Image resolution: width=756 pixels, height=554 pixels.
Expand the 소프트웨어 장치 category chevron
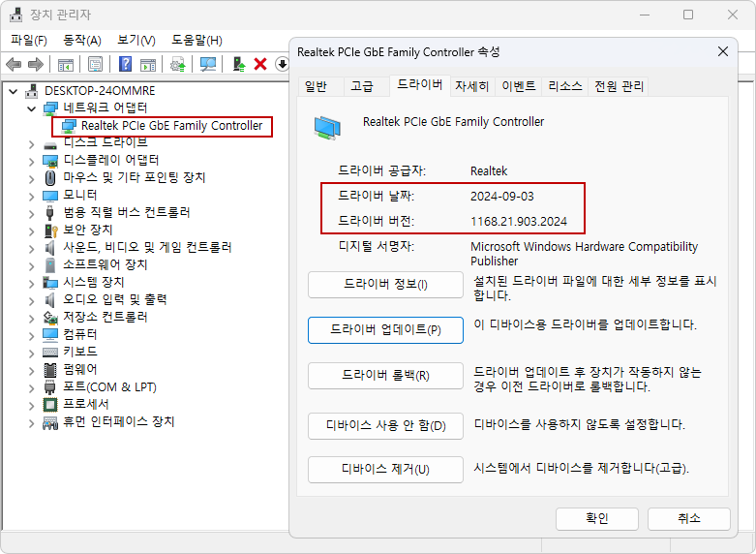[32, 266]
